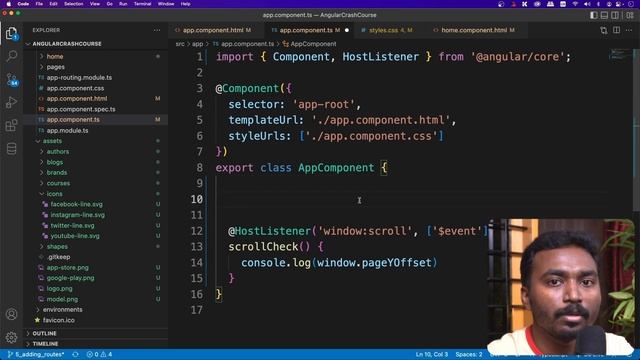
Task: Open the Apple menu
Action: coord(9,4)
